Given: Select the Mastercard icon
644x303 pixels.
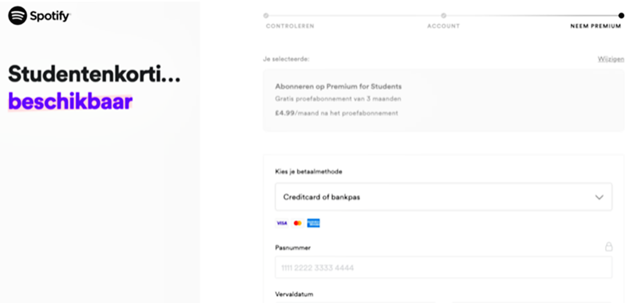Looking at the screenshot, I should [298, 223].
